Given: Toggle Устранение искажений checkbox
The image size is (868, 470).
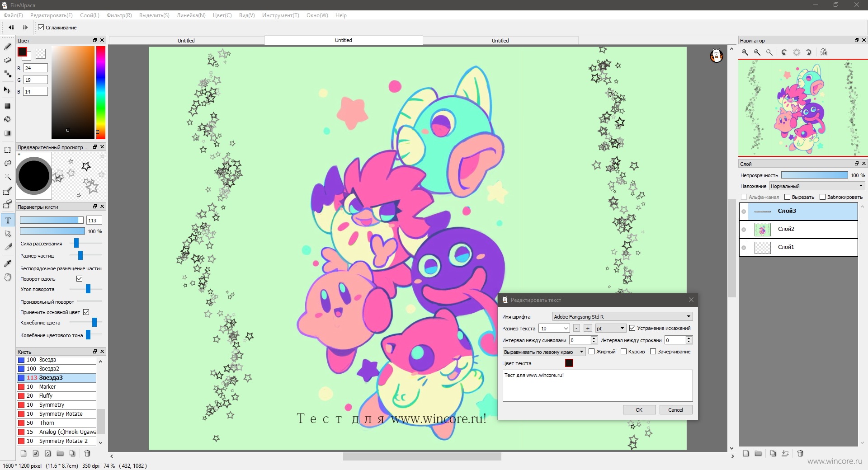Looking at the screenshot, I should pyautogui.click(x=632, y=328).
